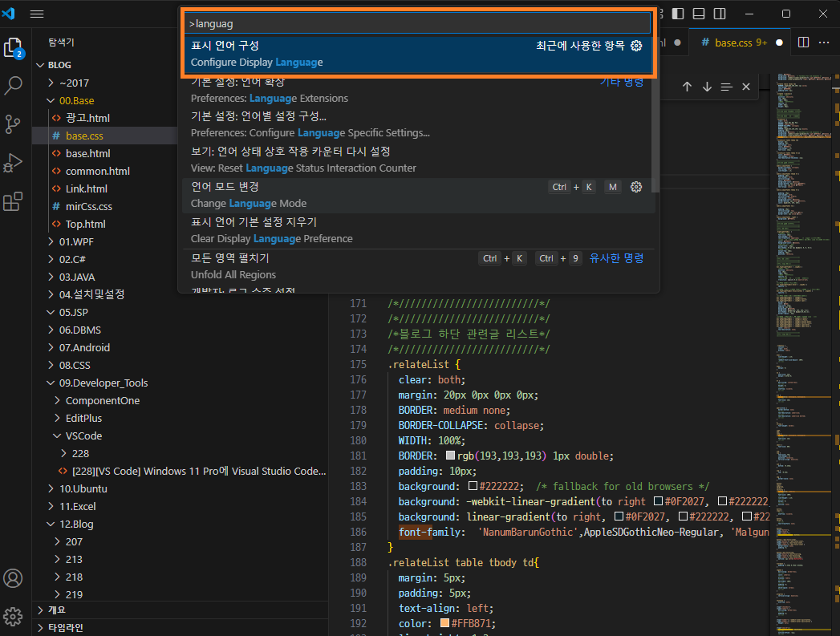Open the Run and Debug view
The width and height of the screenshot is (840, 636).
point(13,163)
